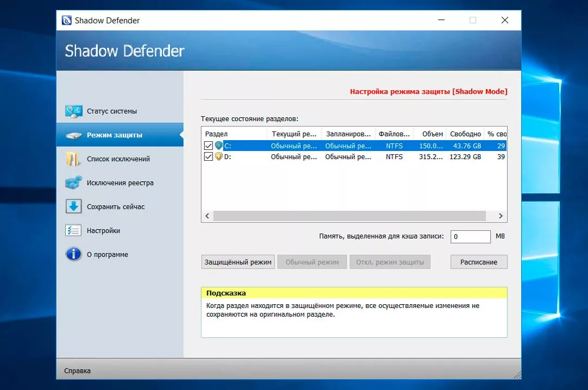Click the Shadow Defender title bar icon
The width and height of the screenshot is (588, 390).
click(x=67, y=20)
